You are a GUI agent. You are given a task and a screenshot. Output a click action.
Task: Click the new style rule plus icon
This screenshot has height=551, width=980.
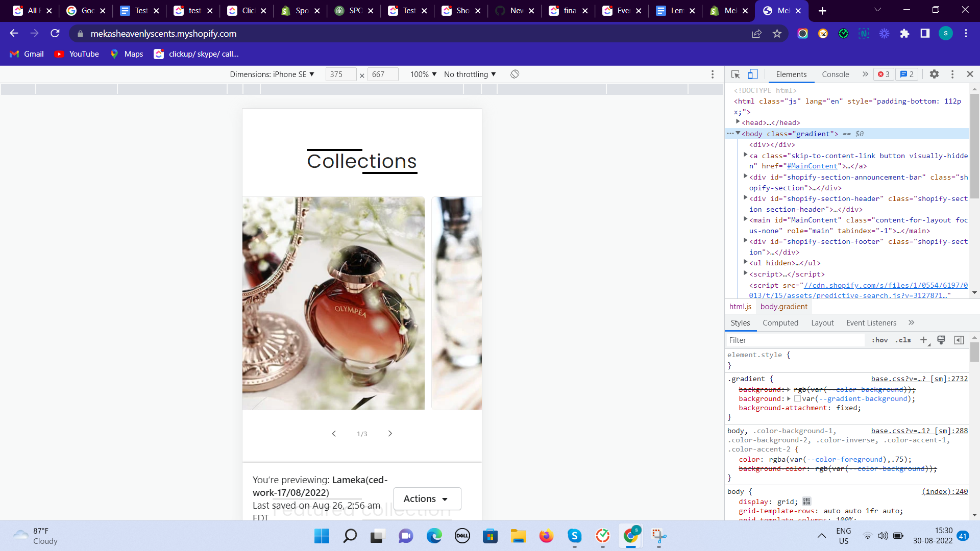pyautogui.click(x=923, y=340)
